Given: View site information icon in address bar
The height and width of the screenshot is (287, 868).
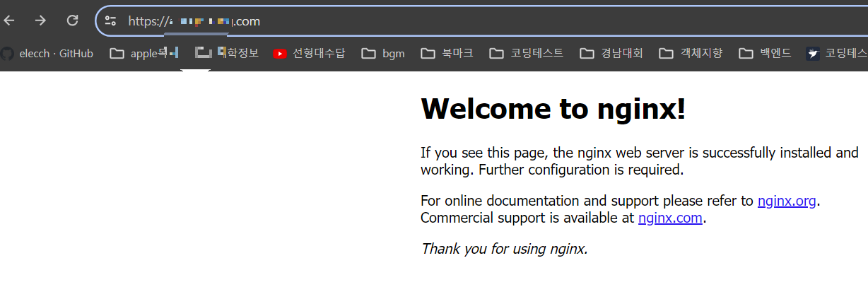Looking at the screenshot, I should (110, 20).
